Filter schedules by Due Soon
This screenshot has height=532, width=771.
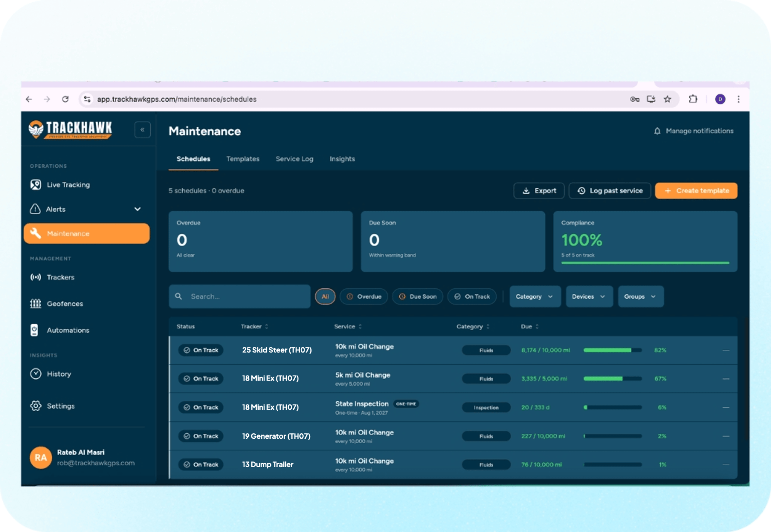(x=417, y=296)
